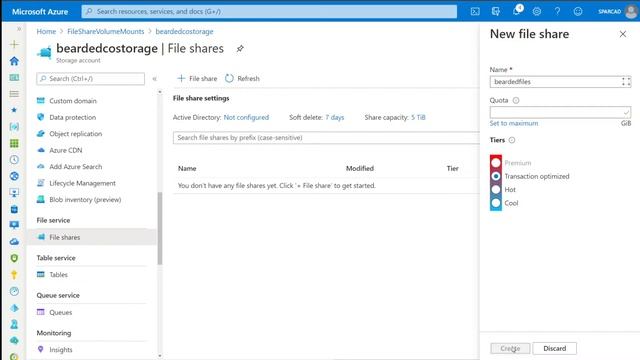Click the resource menu search box
The width and height of the screenshot is (640, 360).
click(x=91, y=79)
